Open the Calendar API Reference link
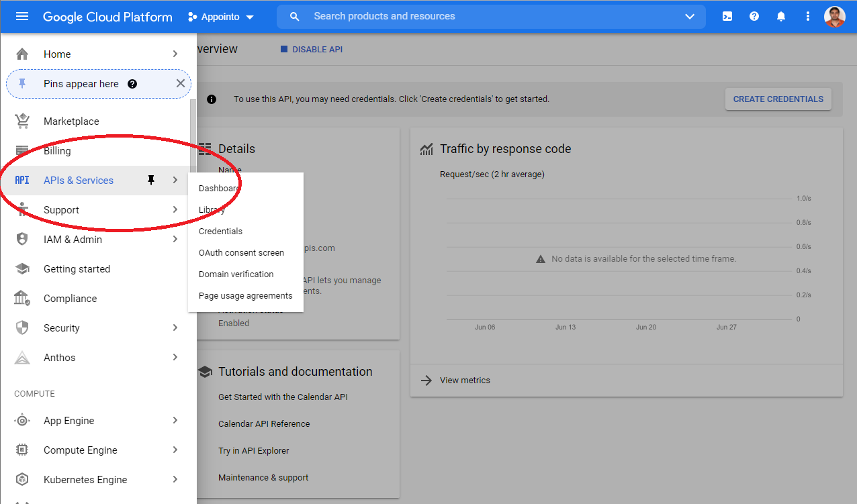The image size is (857, 504). [264, 424]
